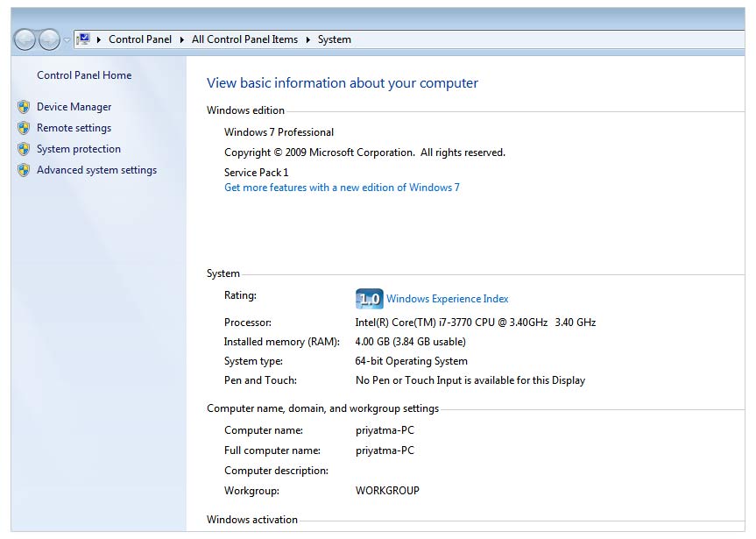Screen dimensions: 756x539
Task: Click shield icon beside Device Manager
Action: [x=24, y=107]
